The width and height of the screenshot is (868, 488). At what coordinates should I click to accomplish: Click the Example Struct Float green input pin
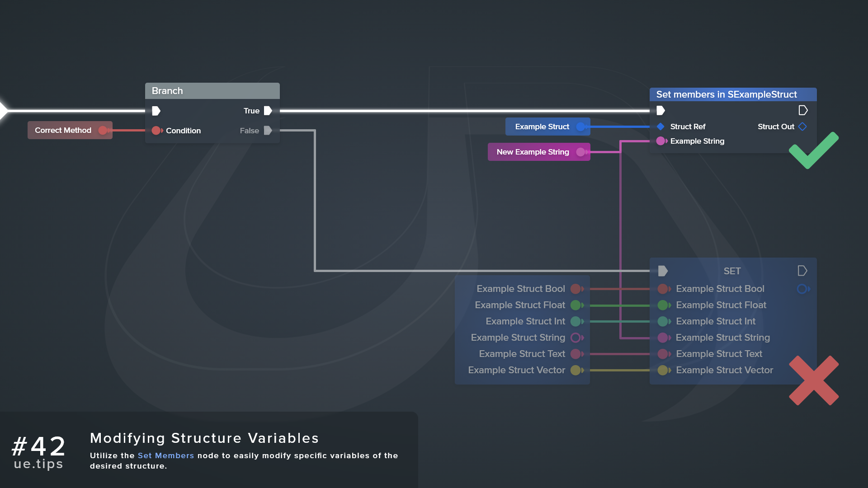[663, 305]
